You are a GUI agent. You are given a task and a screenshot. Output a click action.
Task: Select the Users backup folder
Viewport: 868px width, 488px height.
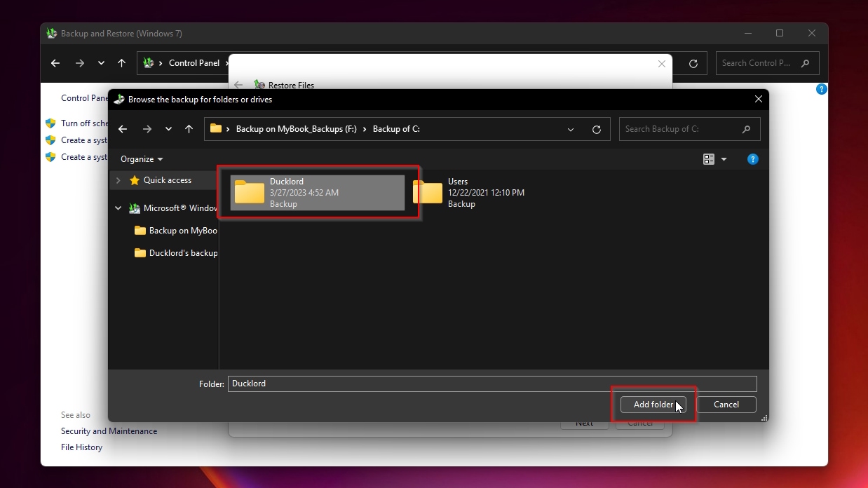(x=468, y=193)
